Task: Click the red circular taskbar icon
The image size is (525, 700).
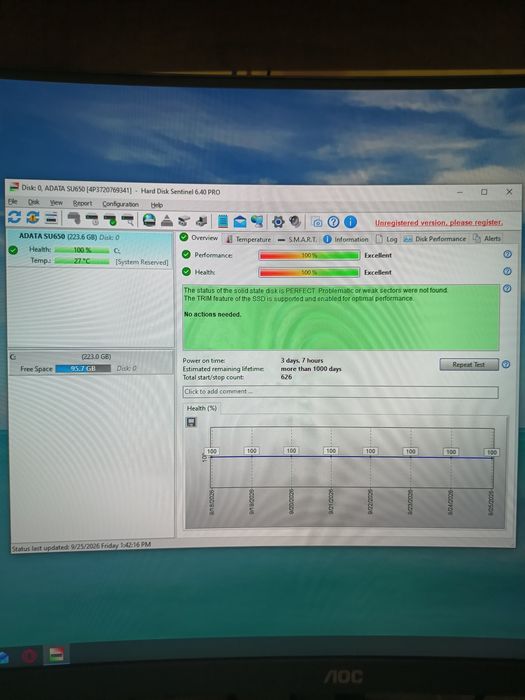Action: point(29,656)
